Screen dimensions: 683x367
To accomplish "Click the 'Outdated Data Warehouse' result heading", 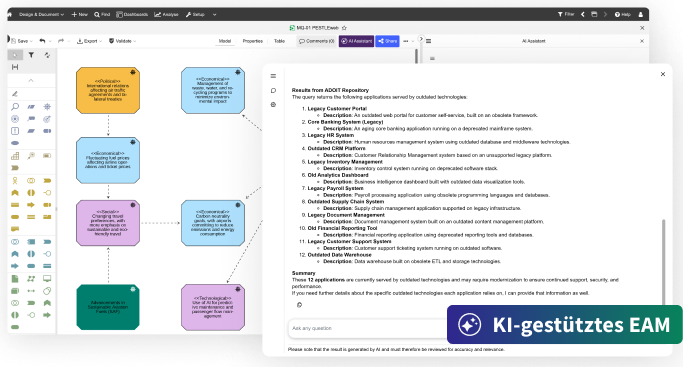I will (339, 255).
